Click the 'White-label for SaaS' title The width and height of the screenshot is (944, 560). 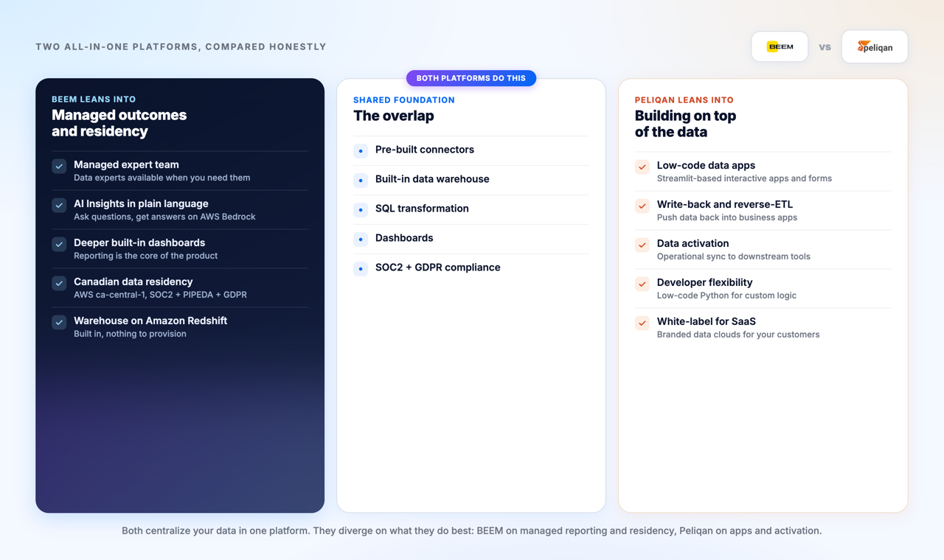(707, 322)
